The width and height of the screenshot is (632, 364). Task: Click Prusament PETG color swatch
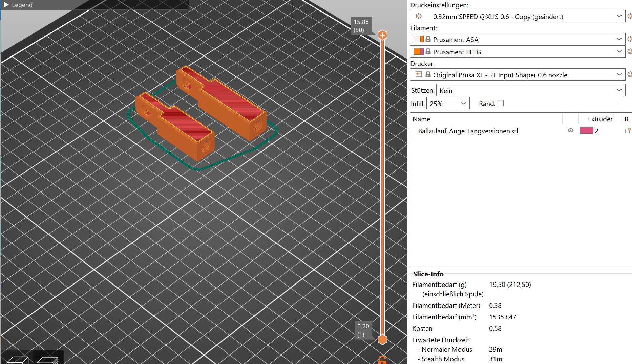click(419, 52)
